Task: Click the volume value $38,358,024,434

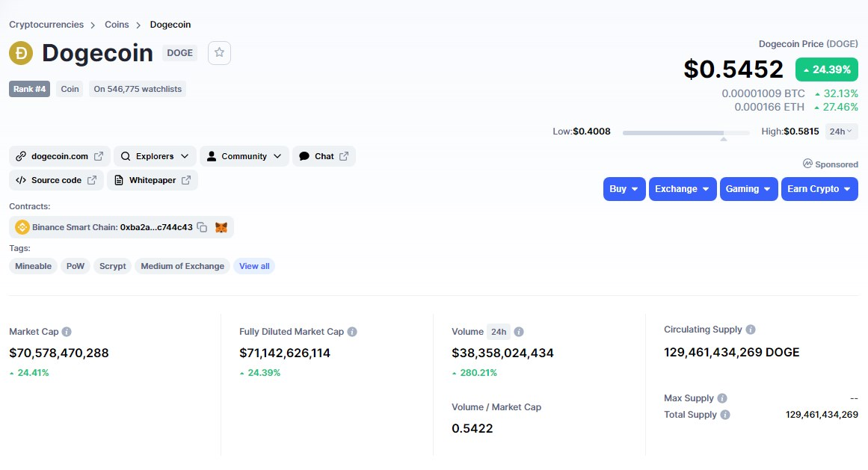Action: click(x=502, y=353)
